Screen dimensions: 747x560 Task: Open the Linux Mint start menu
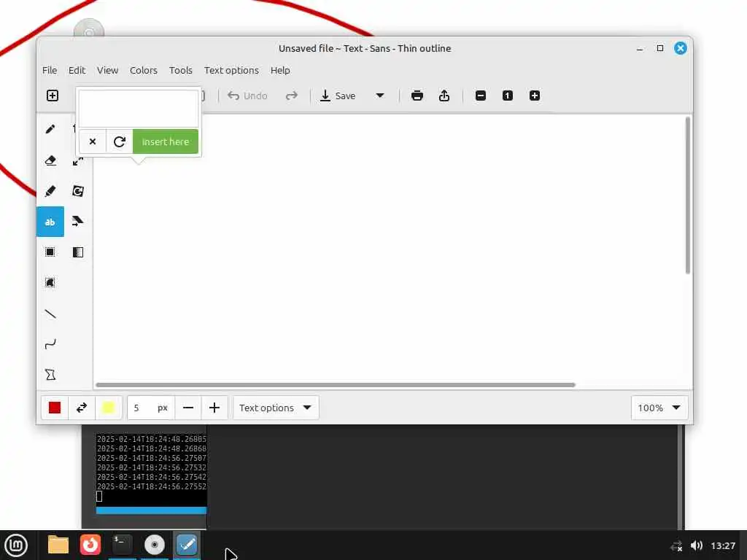pos(16,545)
